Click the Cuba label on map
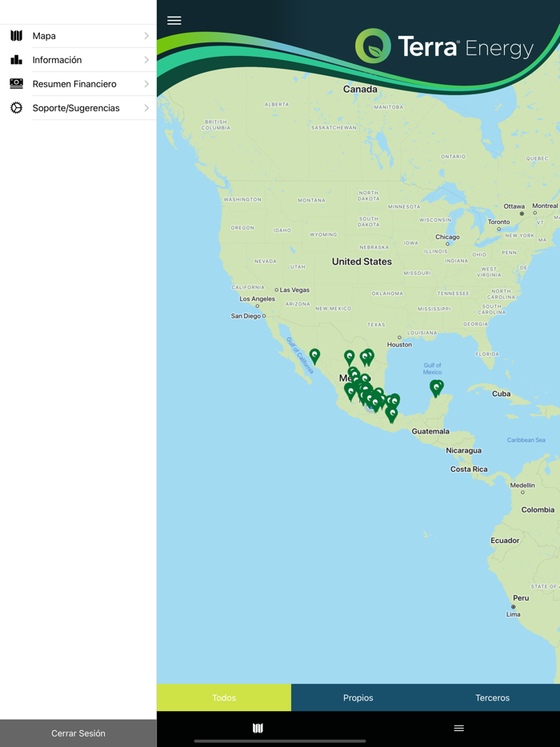 pos(502,393)
